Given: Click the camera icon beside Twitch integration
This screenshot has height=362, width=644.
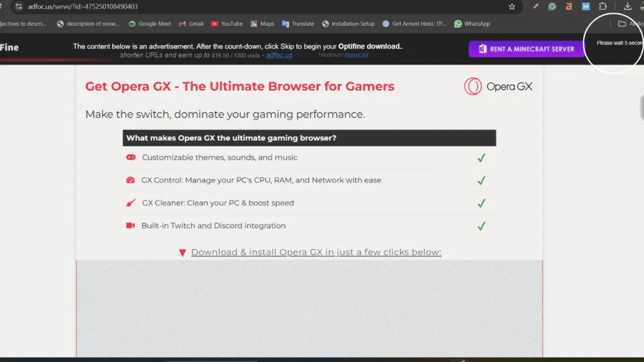Looking at the screenshot, I should tap(130, 226).
